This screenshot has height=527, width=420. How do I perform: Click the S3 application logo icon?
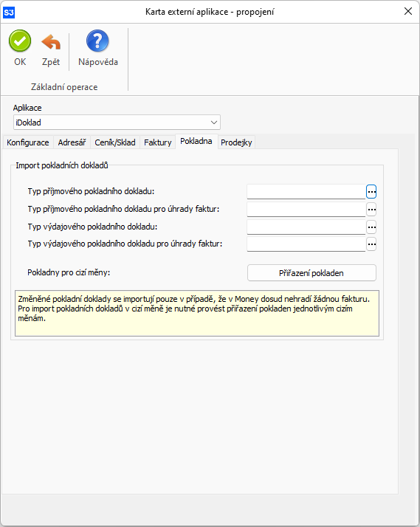[x=9, y=13]
